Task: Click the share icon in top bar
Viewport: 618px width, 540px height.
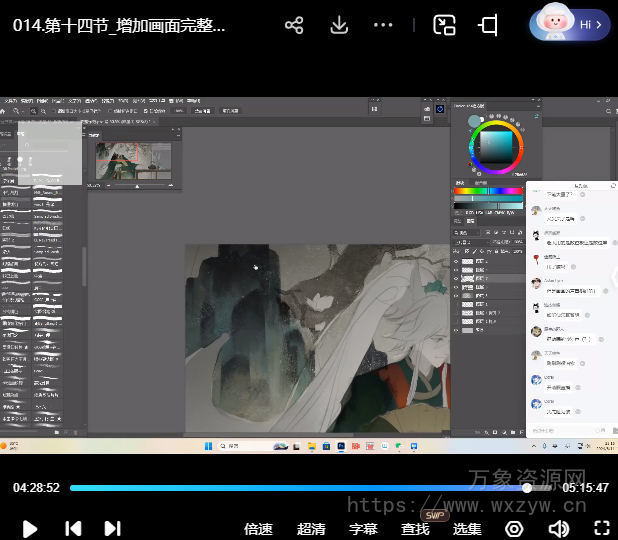Action: [x=294, y=26]
